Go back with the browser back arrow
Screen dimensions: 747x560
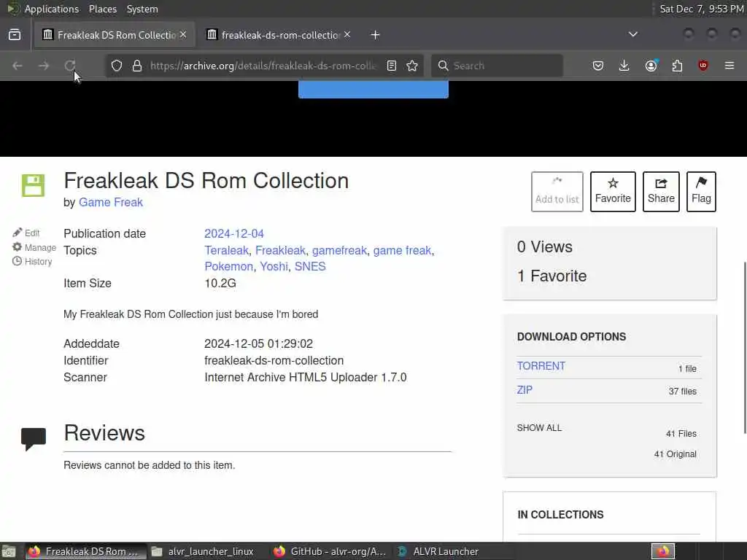(18, 66)
